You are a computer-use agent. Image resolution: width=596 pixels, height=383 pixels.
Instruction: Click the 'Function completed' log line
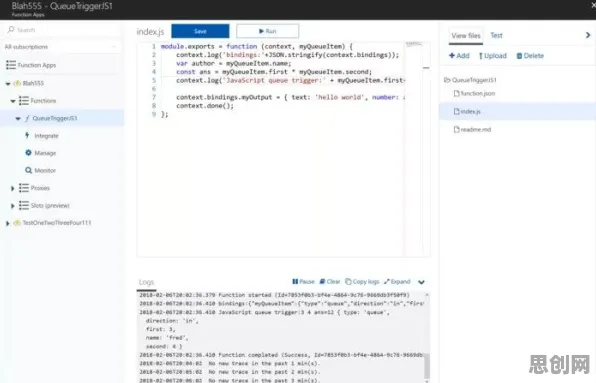click(281, 355)
